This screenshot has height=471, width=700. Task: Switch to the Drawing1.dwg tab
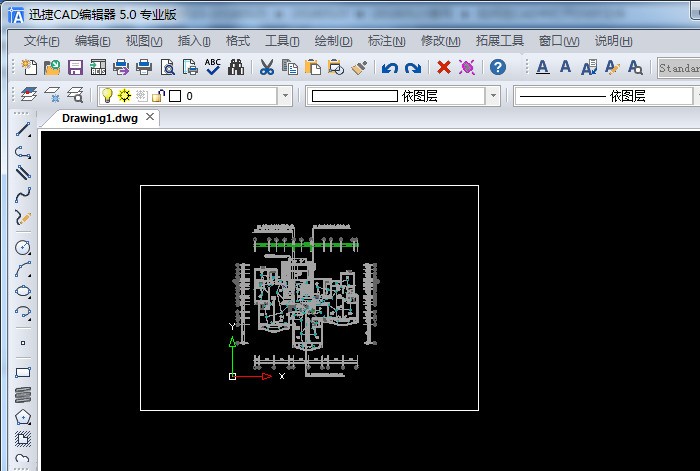(x=99, y=118)
